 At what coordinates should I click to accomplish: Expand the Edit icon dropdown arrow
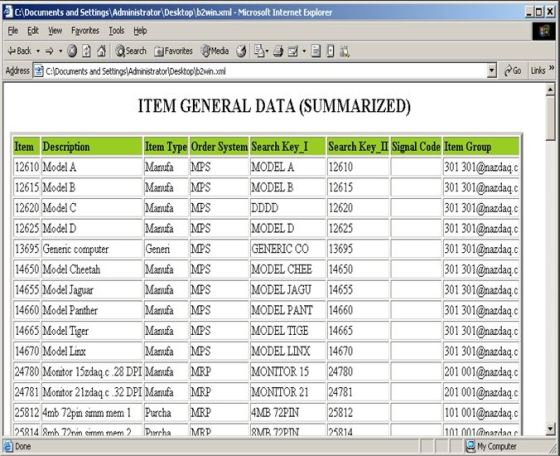(304, 51)
